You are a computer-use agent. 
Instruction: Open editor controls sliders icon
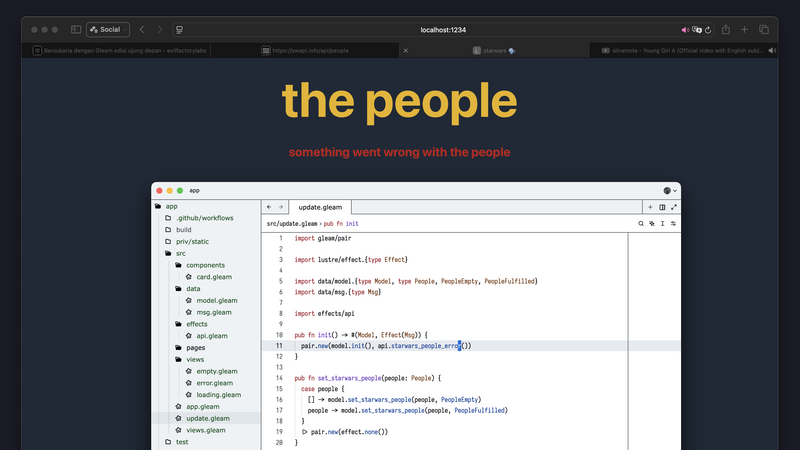click(673, 223)
